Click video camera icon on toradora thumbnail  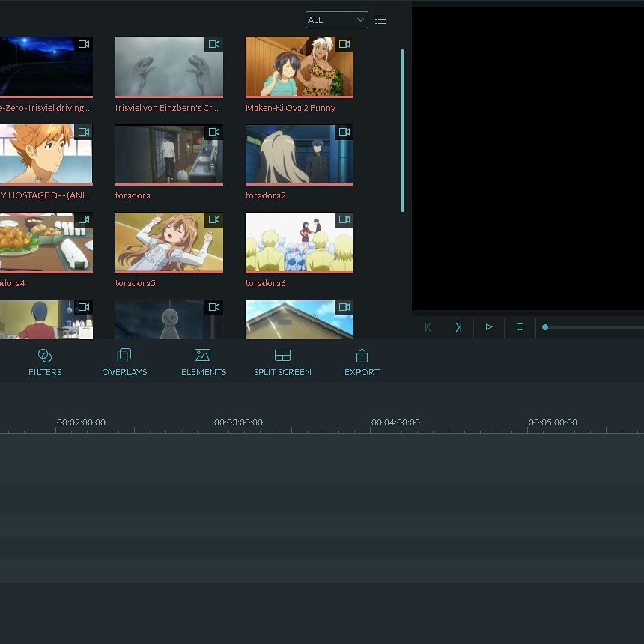click(x=214, y=132)
